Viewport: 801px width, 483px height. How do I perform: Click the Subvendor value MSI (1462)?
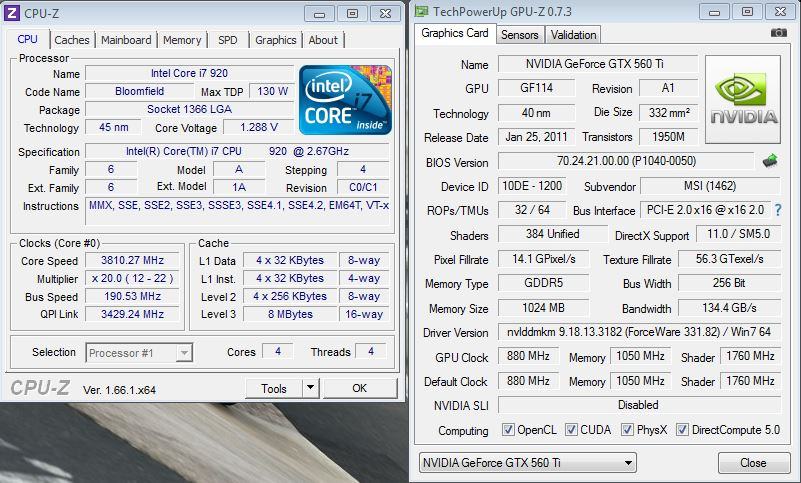(x=710, y=186)
